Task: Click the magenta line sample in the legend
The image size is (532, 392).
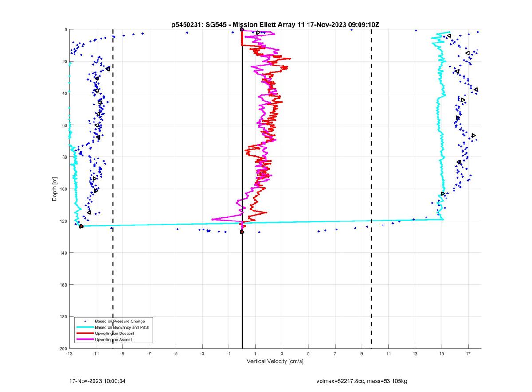Action: pyautogui.click(x=85, y=340)
